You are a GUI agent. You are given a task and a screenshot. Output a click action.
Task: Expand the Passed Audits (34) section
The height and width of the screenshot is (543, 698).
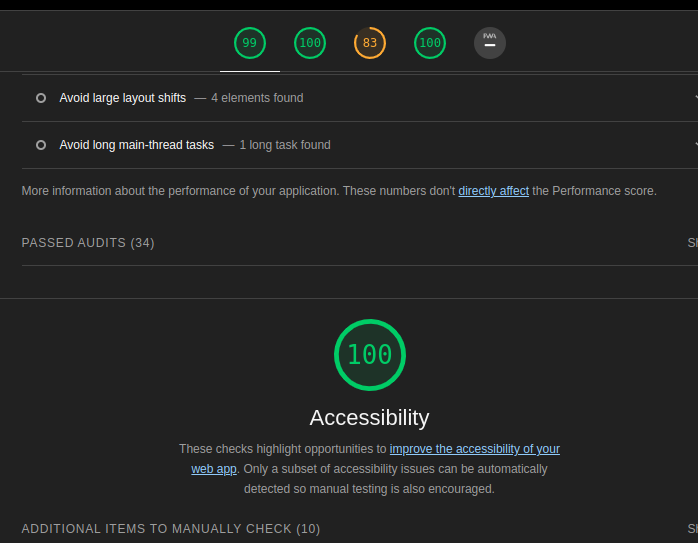click(360, 243)
